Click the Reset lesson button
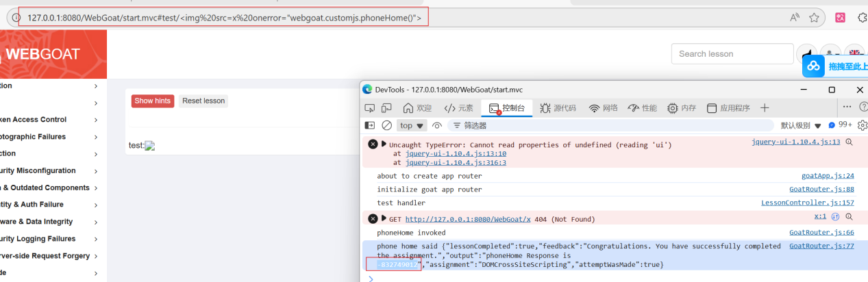 (x=203, y=101)
